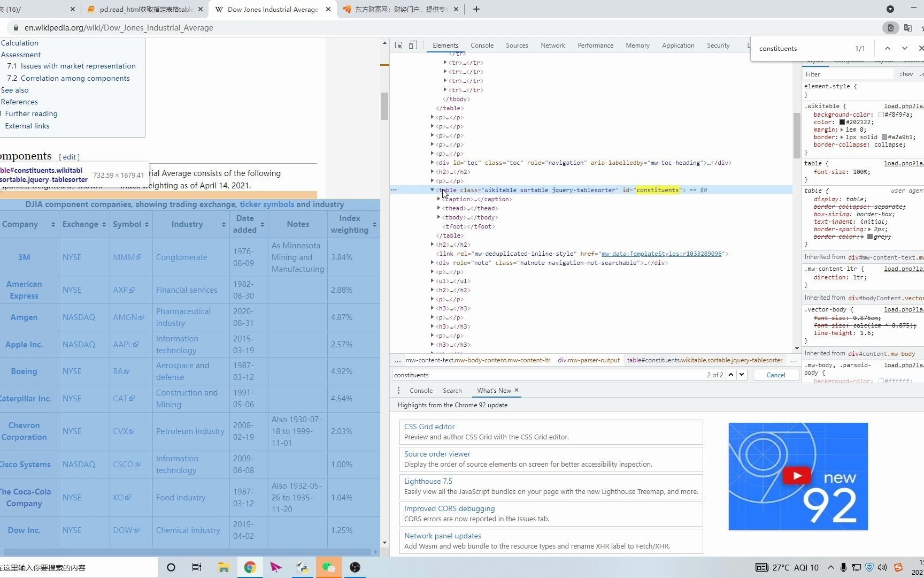Open the CSS Grid editor link
Screen dimensions: 924x578
429,427
